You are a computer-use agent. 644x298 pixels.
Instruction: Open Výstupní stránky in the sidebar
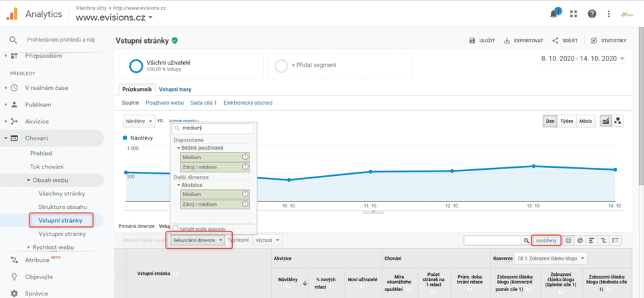(x=62, y=234)
